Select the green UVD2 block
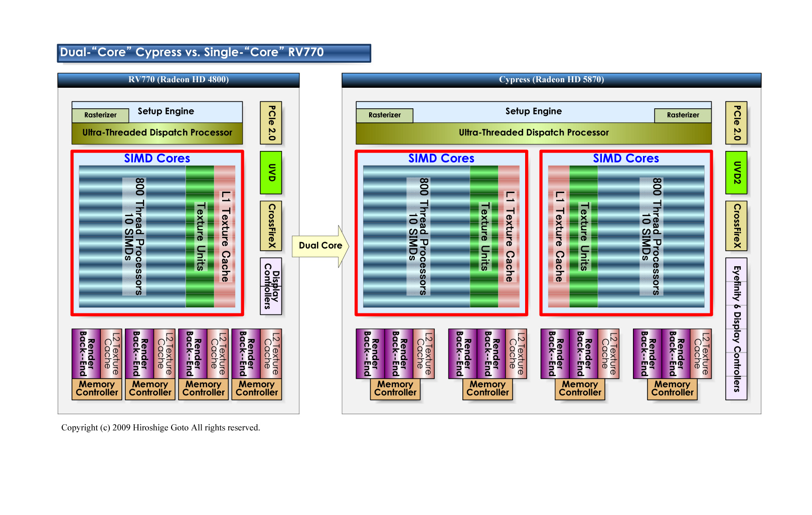The width and height of the screenshot is (812, 515). [736, 173]
